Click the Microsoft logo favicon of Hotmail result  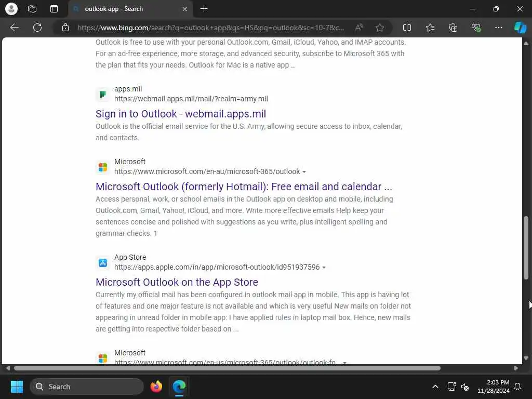(103, 167)
